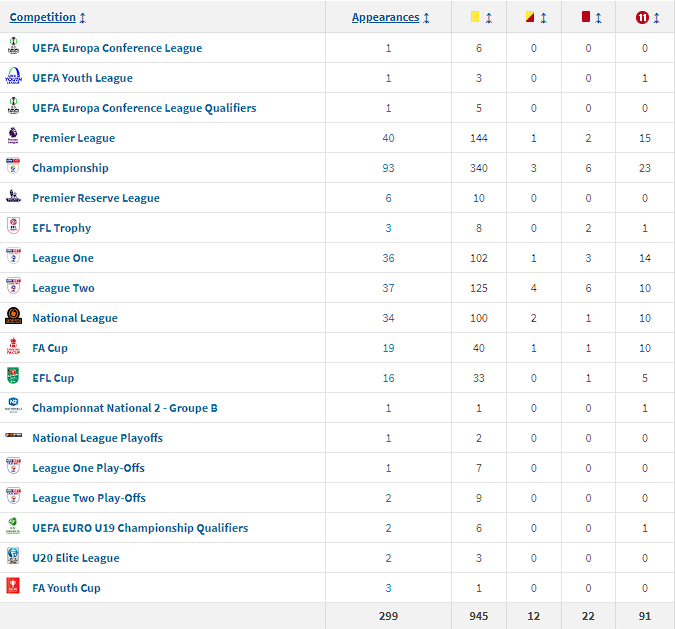Click the U20 Elite League logo icon

click(x=13, y=555)
